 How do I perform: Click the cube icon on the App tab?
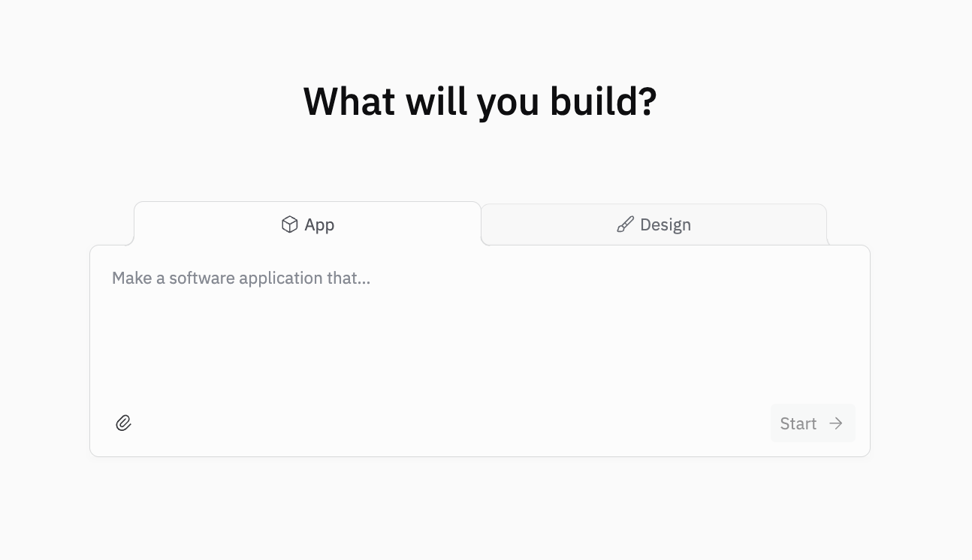(290, 224)
